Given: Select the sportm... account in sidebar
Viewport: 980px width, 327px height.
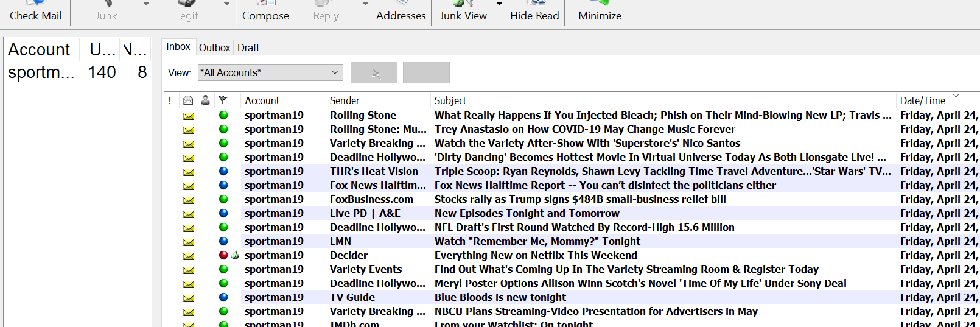Looking at the screenshot, I should [41, 72].
